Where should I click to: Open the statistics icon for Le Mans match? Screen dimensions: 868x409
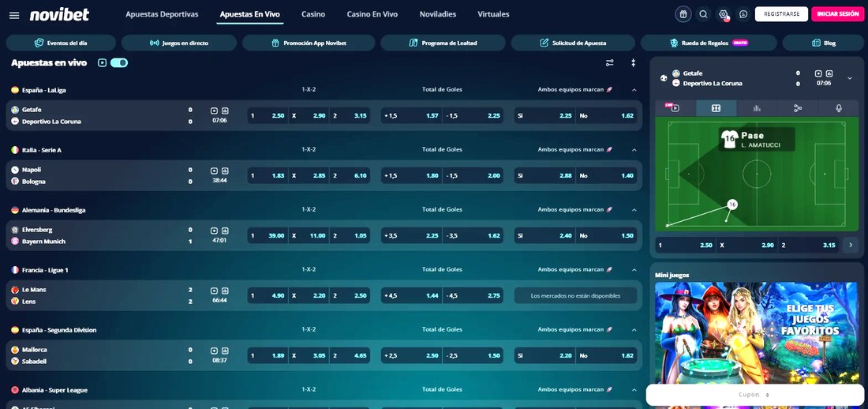226,291
